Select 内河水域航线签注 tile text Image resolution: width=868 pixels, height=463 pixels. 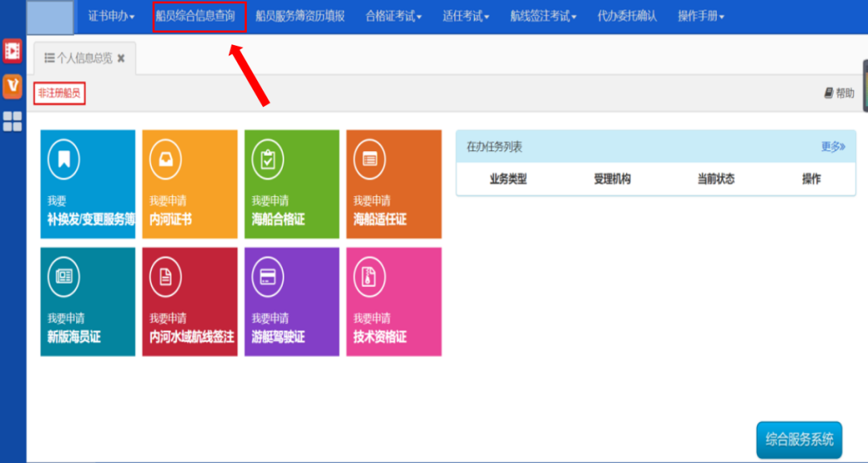click(191, 338)
